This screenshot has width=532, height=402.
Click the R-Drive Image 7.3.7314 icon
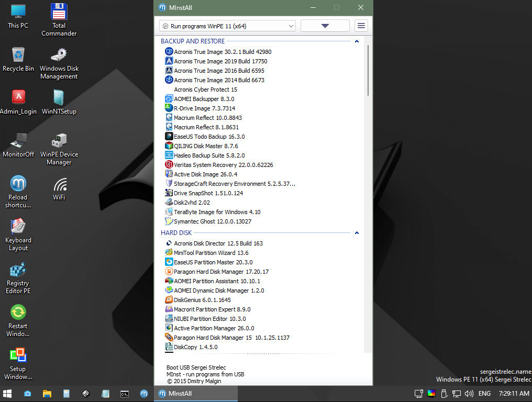point(169,108)
